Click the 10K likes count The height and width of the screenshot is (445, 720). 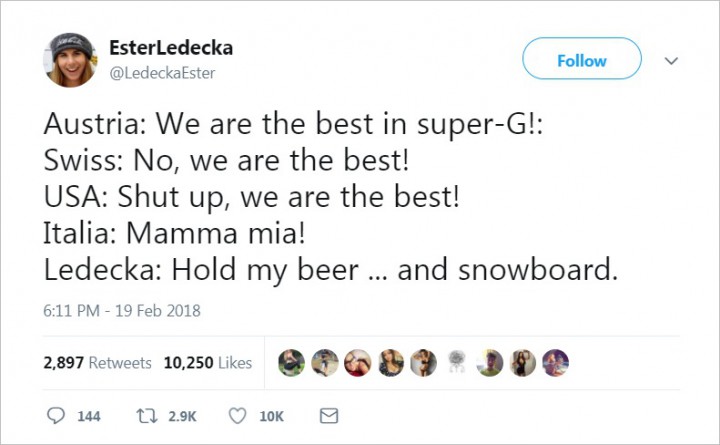click(x=271, y=417)
